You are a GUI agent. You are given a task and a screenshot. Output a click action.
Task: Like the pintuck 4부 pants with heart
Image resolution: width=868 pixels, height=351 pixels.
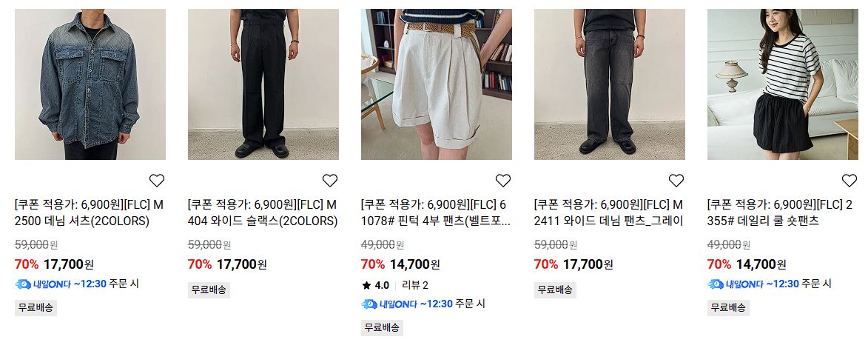pos(502,181)
